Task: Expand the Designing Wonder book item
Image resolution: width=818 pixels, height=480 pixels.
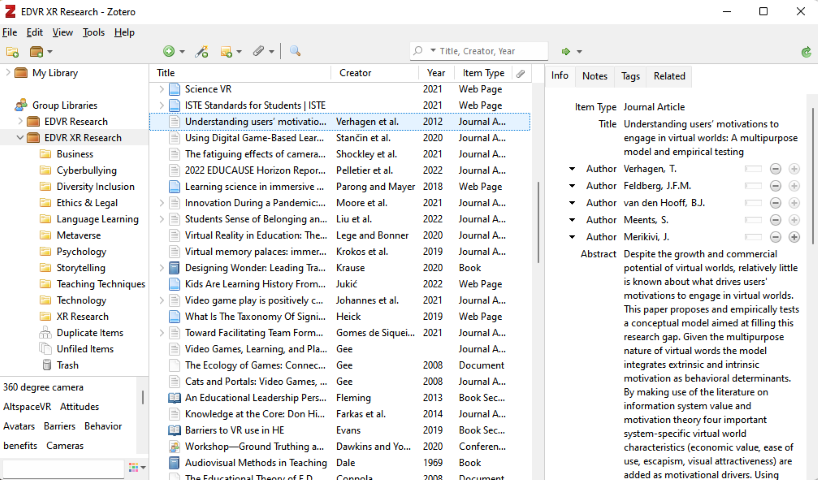Action: pyautogui.click(x=162, y=268)
